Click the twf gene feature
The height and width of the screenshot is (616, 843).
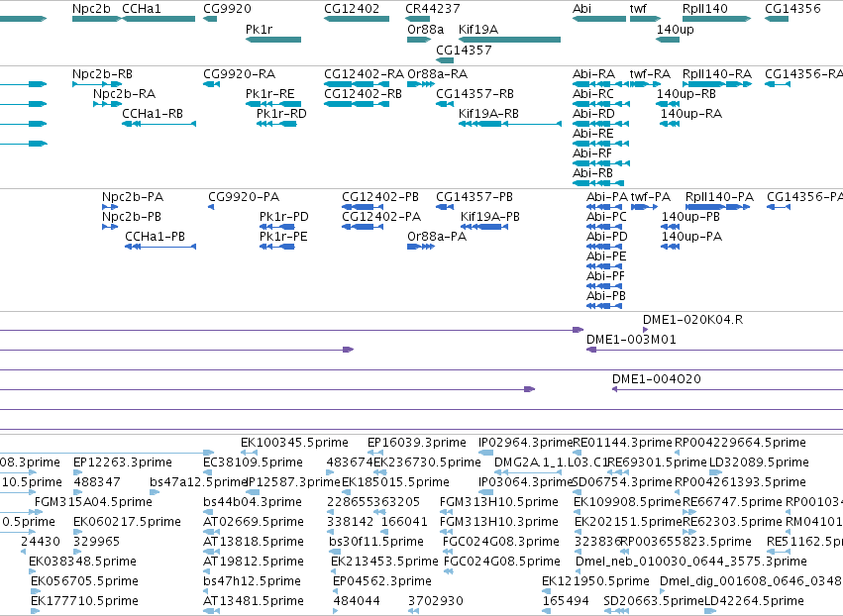(645, 19)
